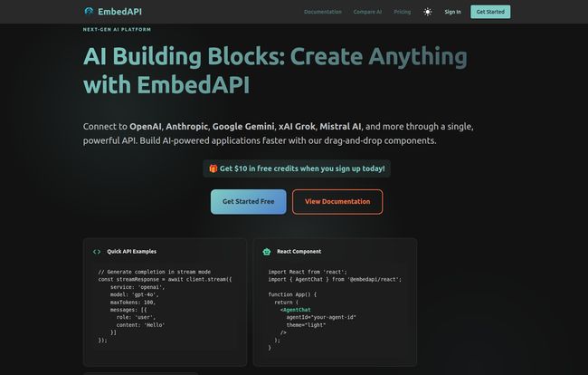The height and width of the screenshot is (375, 588).
Task: Click the "content: 'Hello'" code line
Action: (140, 325)
